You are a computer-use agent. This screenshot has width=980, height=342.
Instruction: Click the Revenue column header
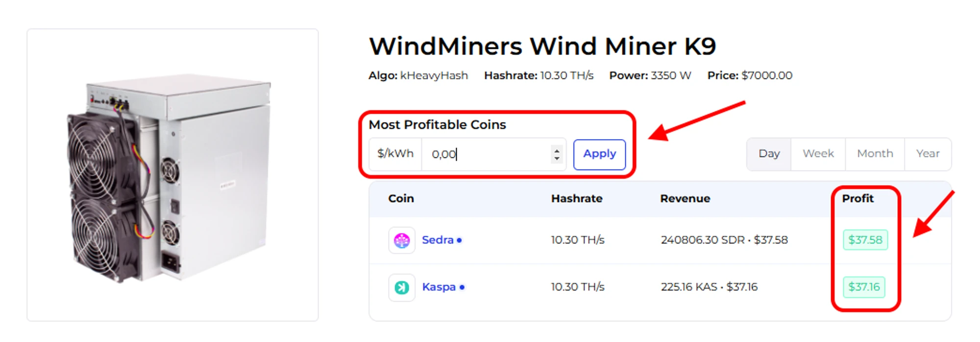[685, 198]
